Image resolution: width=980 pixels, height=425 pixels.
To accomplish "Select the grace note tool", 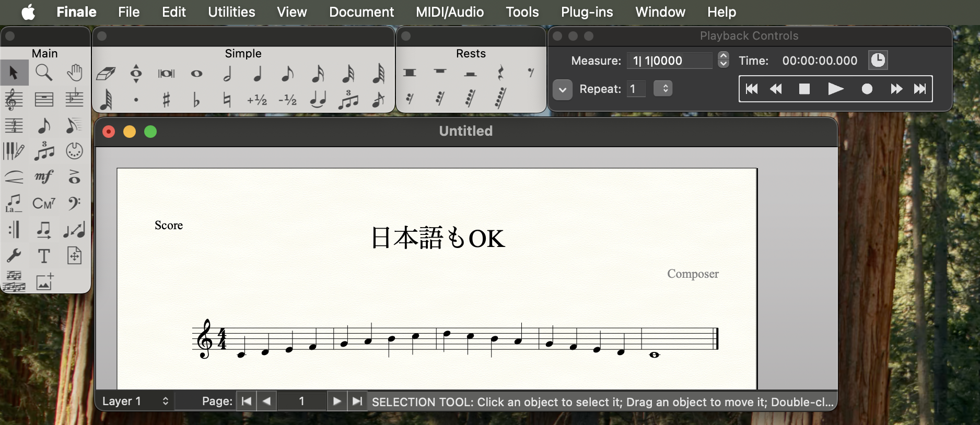I will (x=378, y=99).
